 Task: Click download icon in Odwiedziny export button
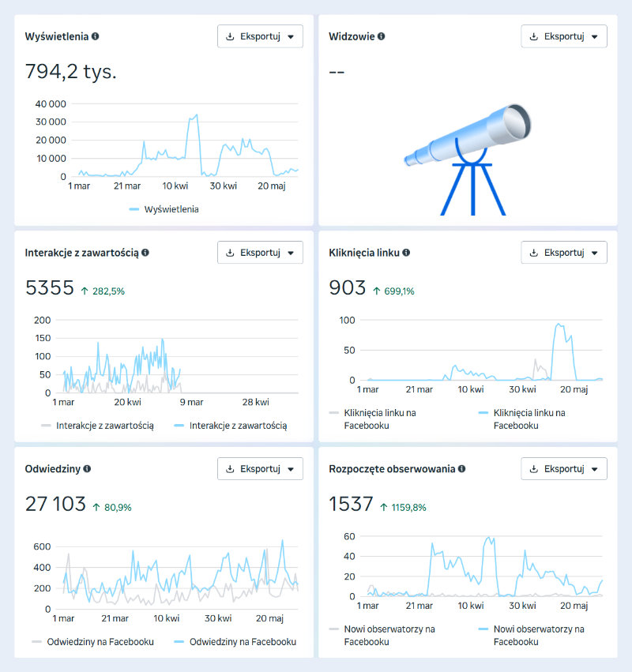[x=231, y=468]
